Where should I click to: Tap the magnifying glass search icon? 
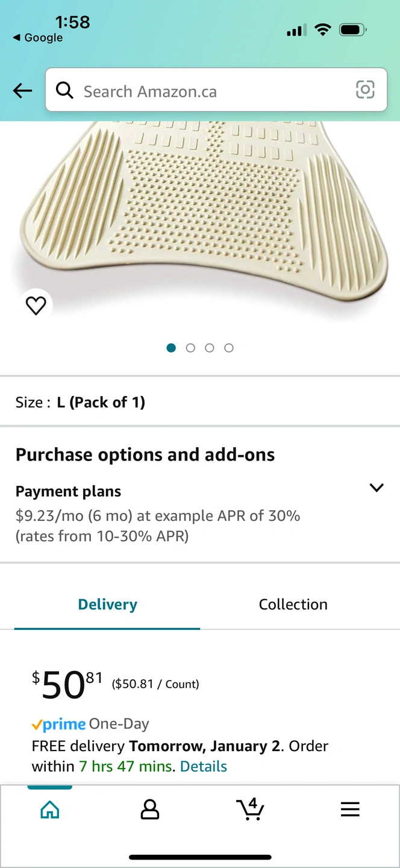(64, 90)
